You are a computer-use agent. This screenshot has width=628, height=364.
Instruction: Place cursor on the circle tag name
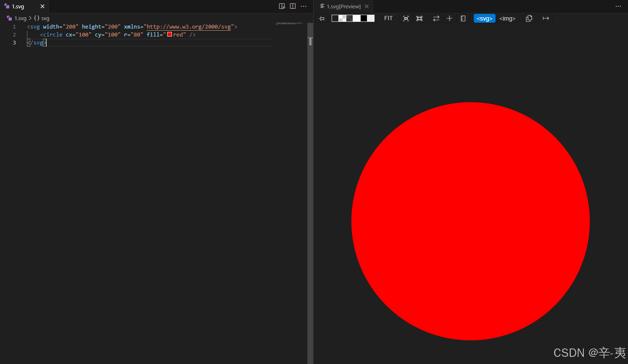[x=53, y=35]
